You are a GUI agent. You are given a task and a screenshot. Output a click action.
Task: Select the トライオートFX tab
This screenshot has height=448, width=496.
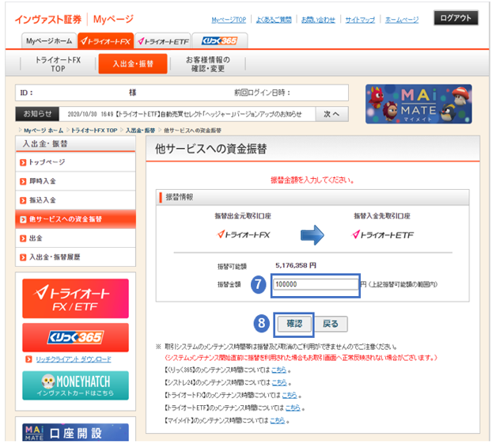tap(106, 41)
